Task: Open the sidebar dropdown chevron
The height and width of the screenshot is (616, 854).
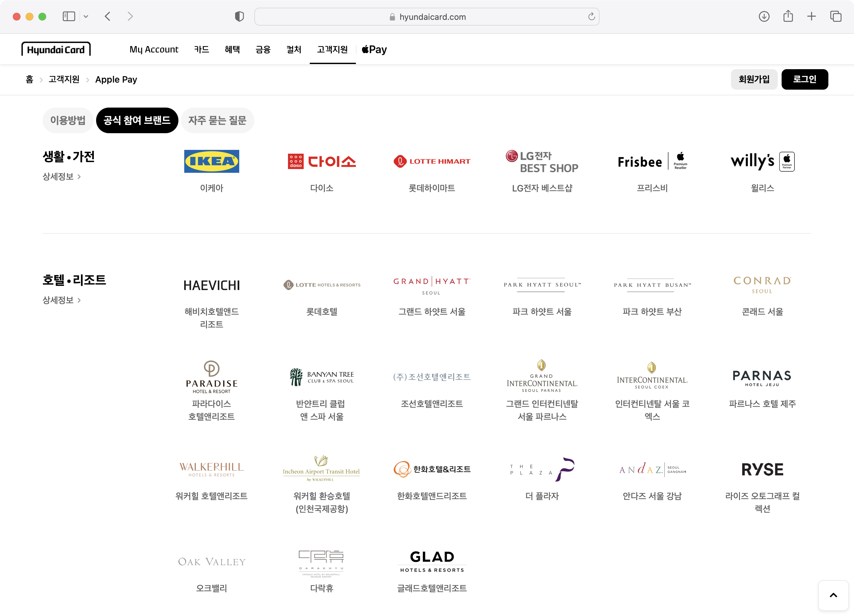Action: click(x=86, y=17)
